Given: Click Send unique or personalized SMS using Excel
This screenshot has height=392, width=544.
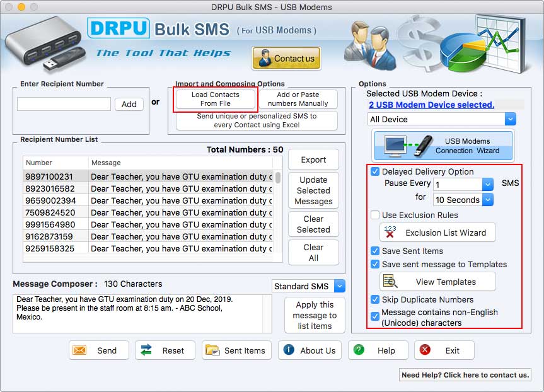Looking at the screenshot, I should [x=257, y=120].
